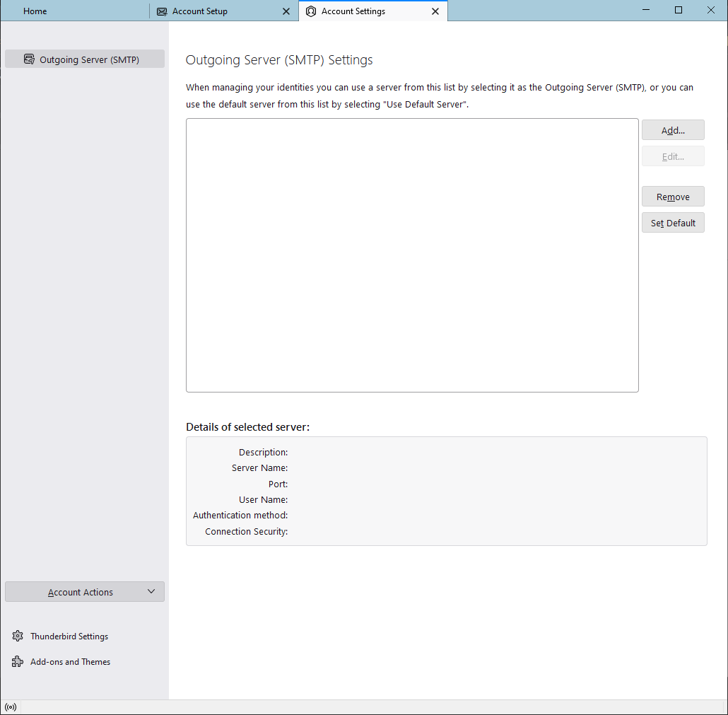The image size is (728, 715).
Task: Switch to the Account Setup tab
Action: (201, 11)
